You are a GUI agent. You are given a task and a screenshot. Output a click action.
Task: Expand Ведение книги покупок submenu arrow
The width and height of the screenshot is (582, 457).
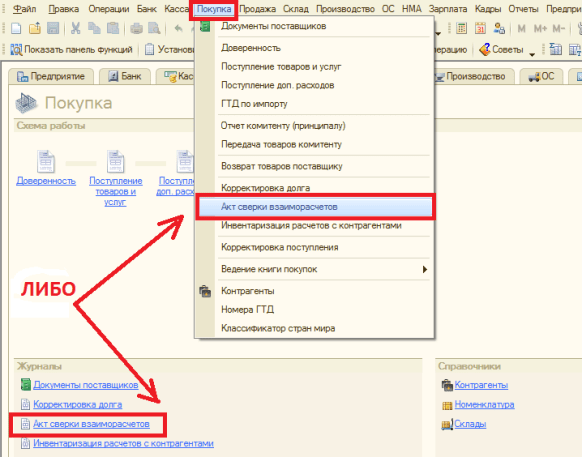(425, 269)
